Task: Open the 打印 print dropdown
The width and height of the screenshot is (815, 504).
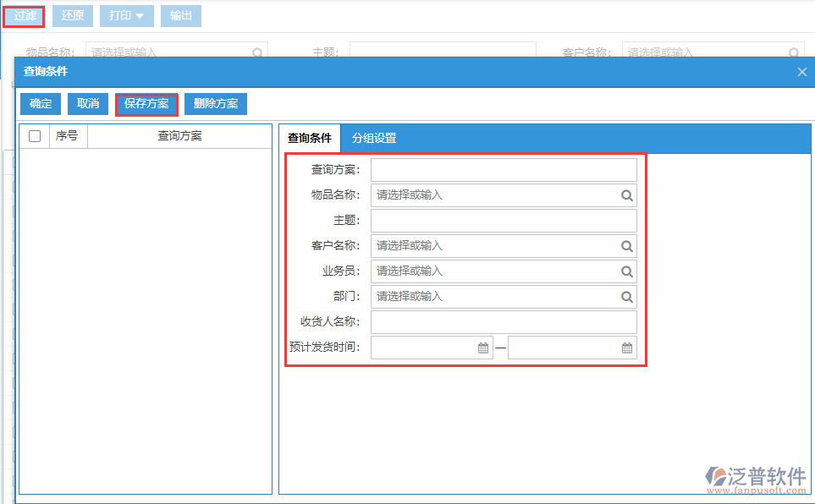Action: click(x=125, y=15)
